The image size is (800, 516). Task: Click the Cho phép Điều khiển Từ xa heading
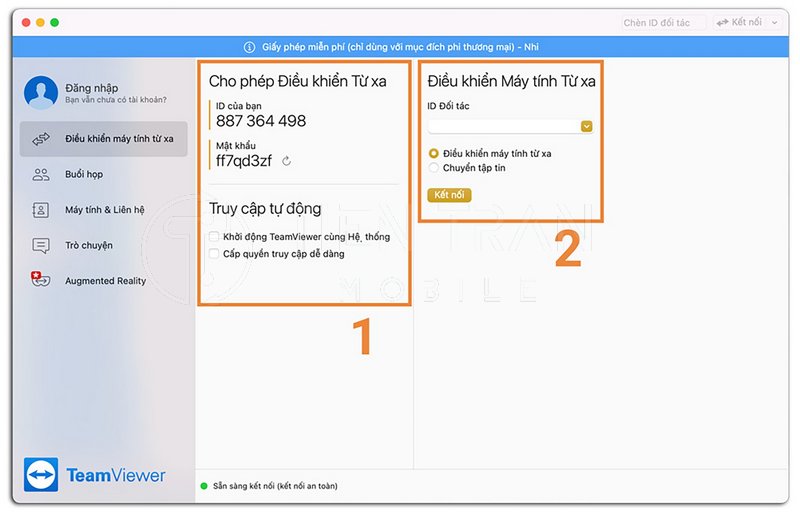click(x=297, y=81)
